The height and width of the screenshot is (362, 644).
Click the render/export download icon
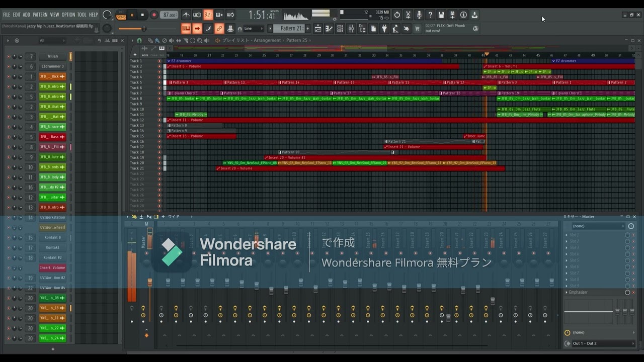click(474, 15)
